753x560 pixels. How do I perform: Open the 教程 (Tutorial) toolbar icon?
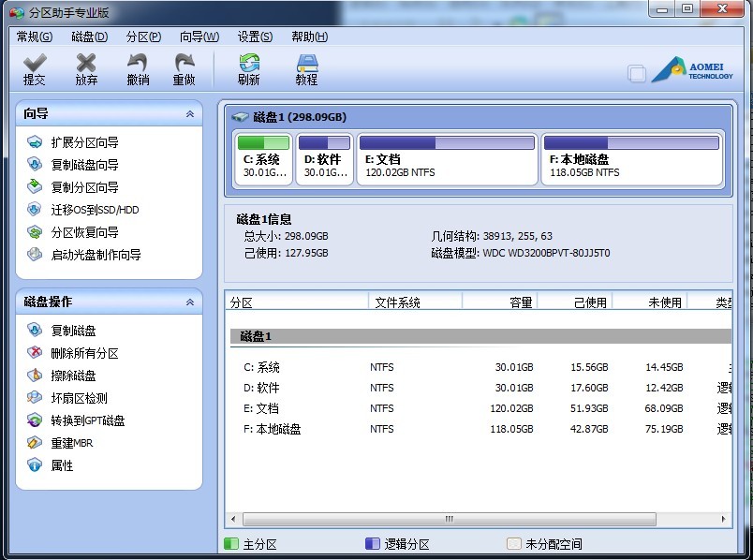click(x=306, y=69)
